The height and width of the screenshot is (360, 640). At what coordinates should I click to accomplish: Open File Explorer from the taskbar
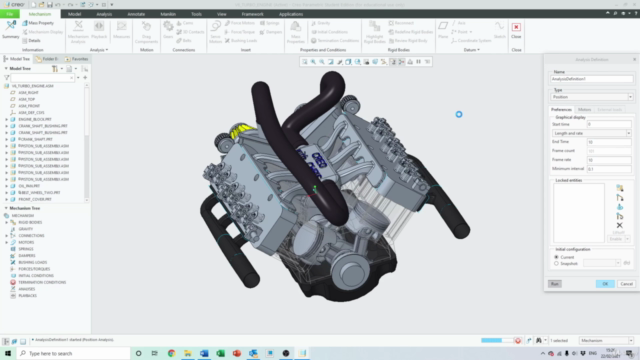pos(188,353)
